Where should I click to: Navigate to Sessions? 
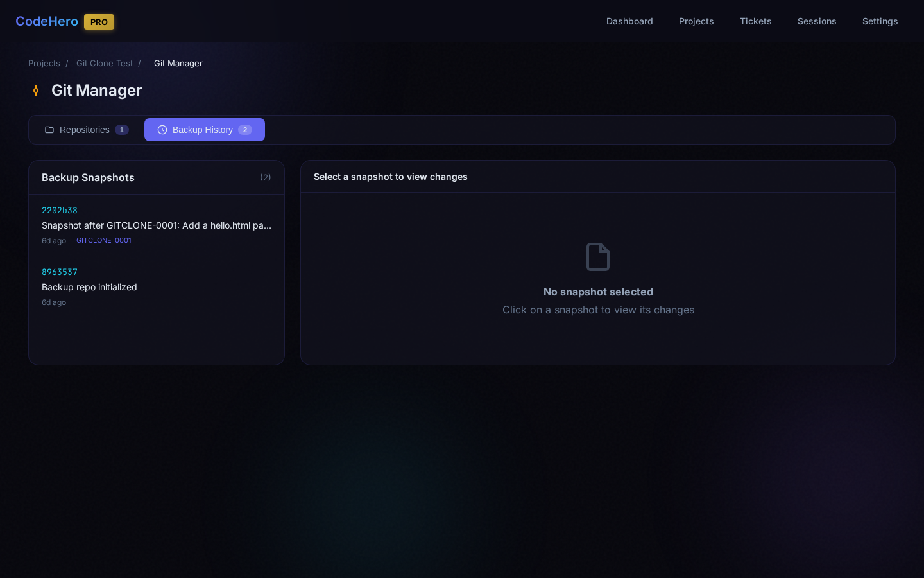[816, 21]
